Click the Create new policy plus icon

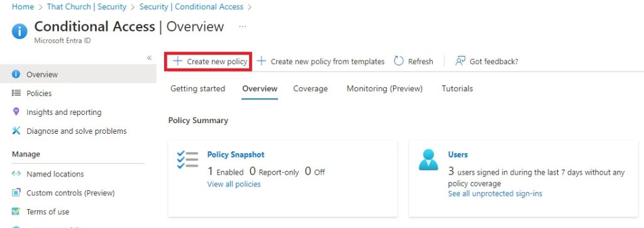[x=177, y=61]
